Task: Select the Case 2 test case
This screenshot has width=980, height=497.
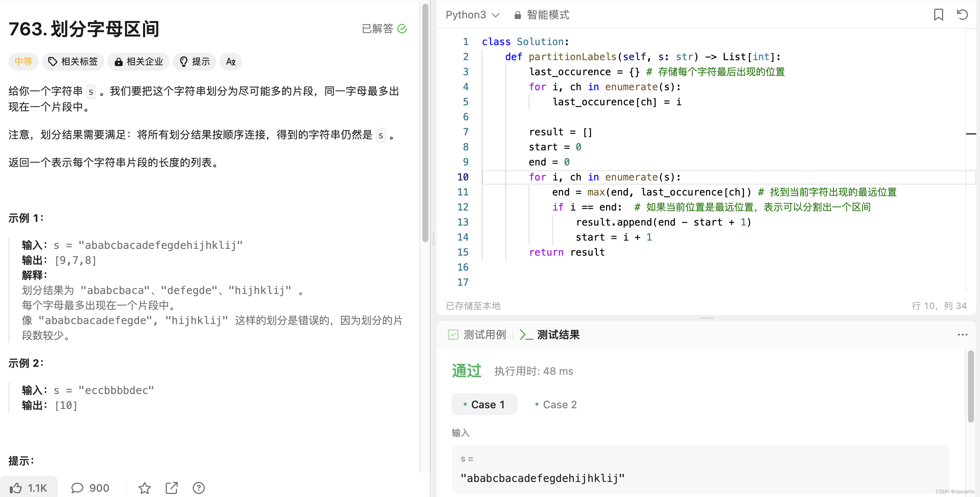Action: click(556, 404)
